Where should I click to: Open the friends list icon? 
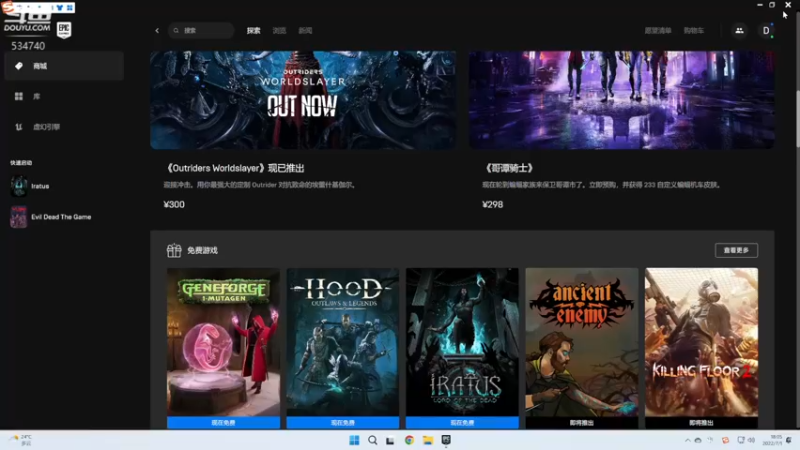(739, 31)
